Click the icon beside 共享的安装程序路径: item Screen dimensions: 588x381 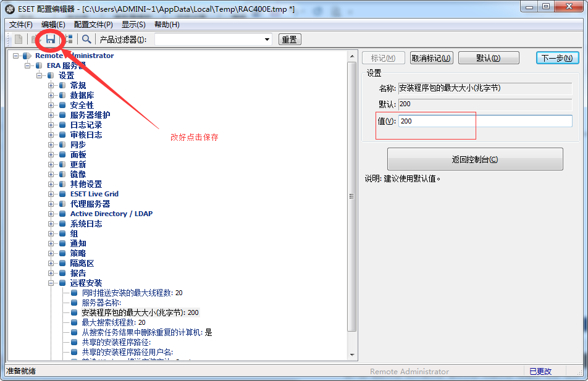(x=74, y=342)
